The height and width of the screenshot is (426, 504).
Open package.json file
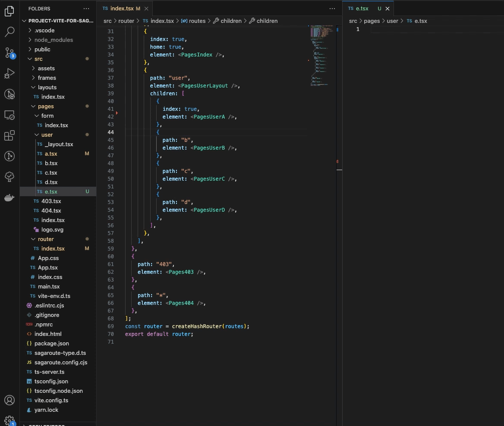[x=58, y=344]
